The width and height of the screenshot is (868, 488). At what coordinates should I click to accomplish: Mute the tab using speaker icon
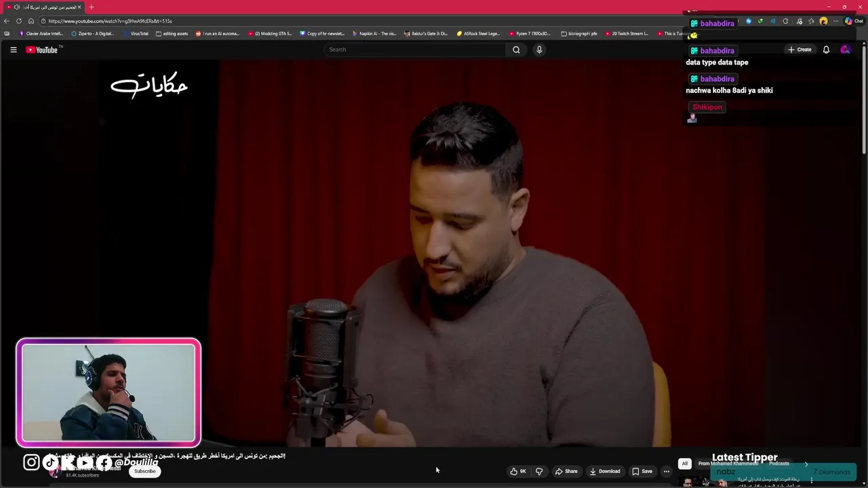(x=16, y=7)
